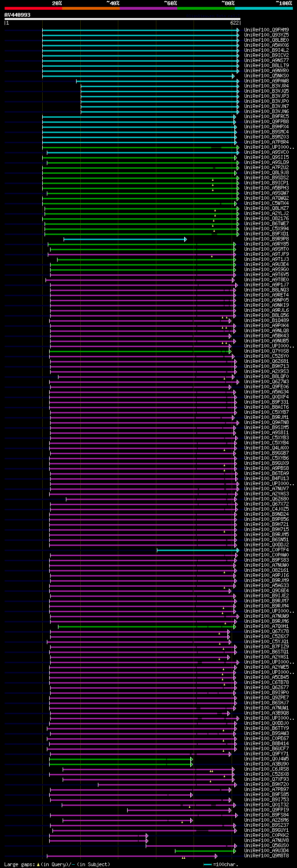Click the short cyan alignment bar for B9R9P8
Screen dimensions: 297x868
pos(125,240)
